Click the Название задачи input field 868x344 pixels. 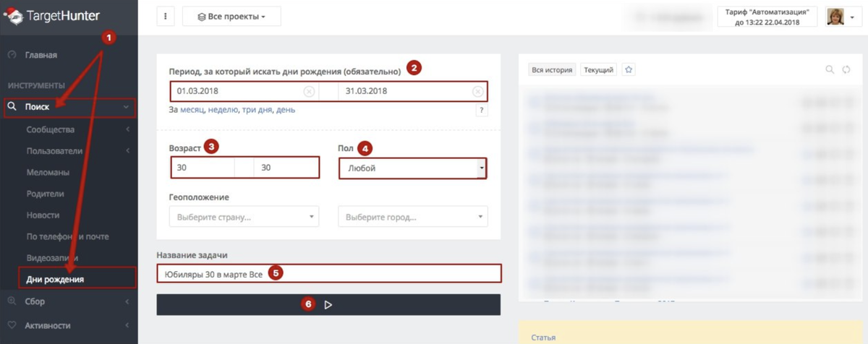click(328, 274)
